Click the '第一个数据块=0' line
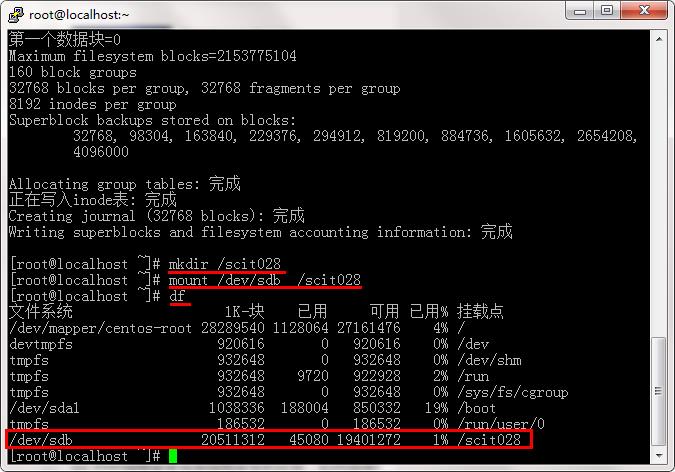 (65, 40)
